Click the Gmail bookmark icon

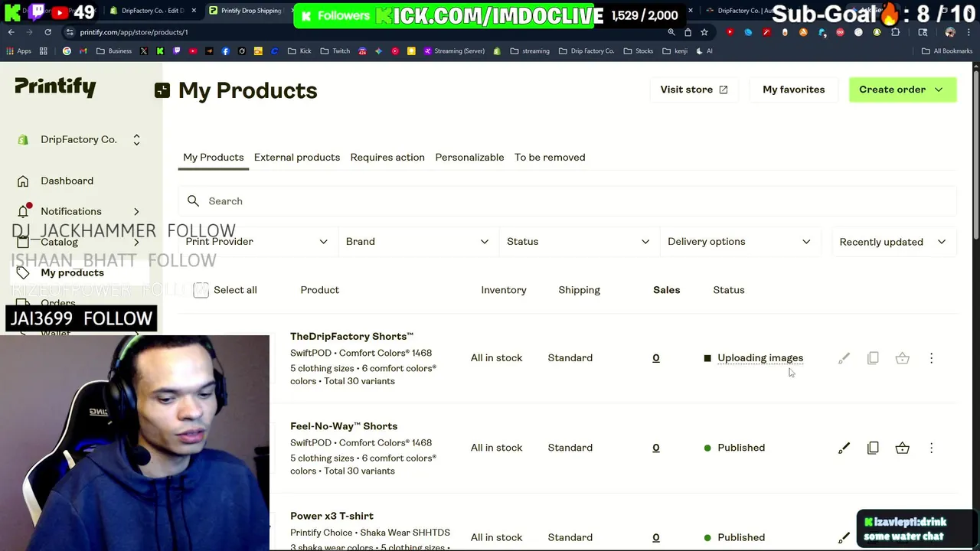coord(83,51)
